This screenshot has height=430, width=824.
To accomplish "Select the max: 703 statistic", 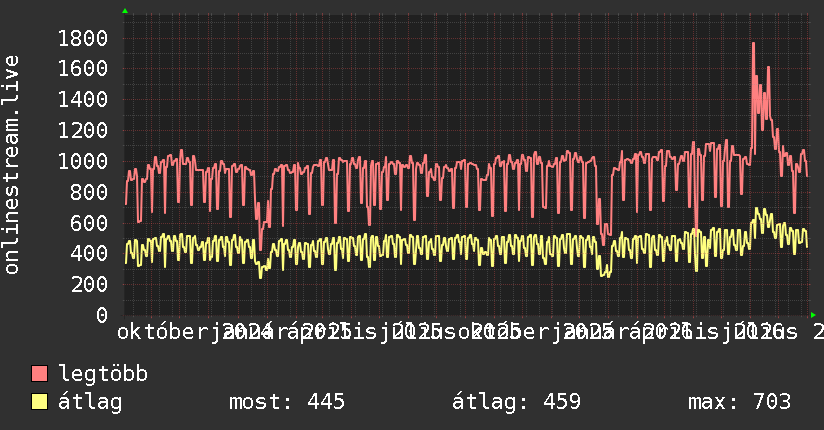I will click(739, 402).
